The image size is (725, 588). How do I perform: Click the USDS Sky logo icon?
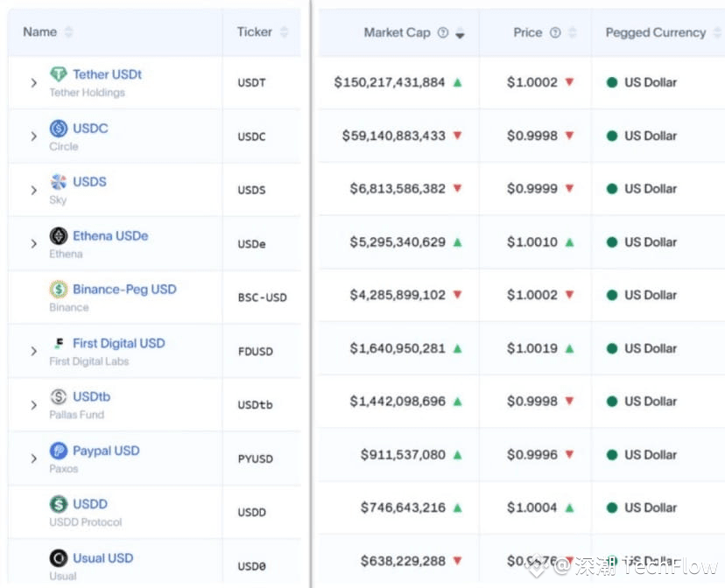59,181
